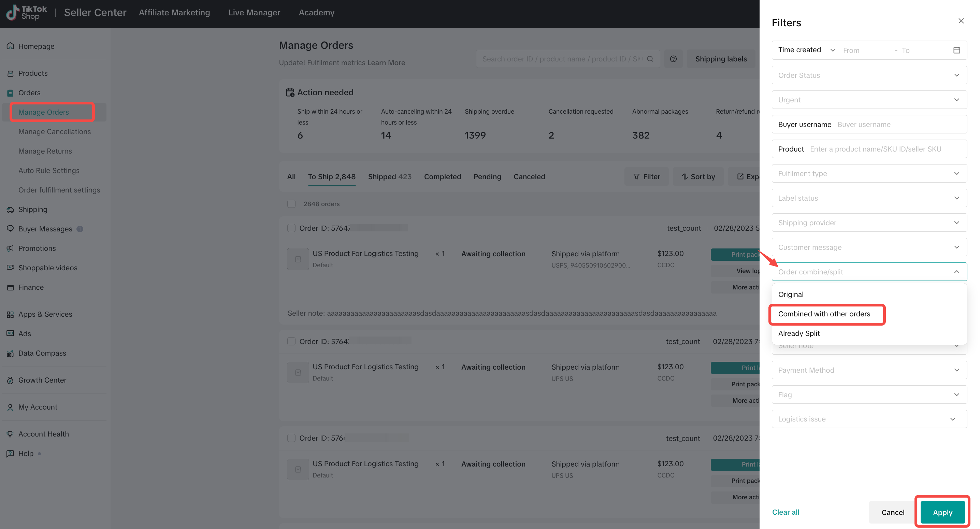Click the Clear all link
Screen dimensions: 980x529
(786, 512)
